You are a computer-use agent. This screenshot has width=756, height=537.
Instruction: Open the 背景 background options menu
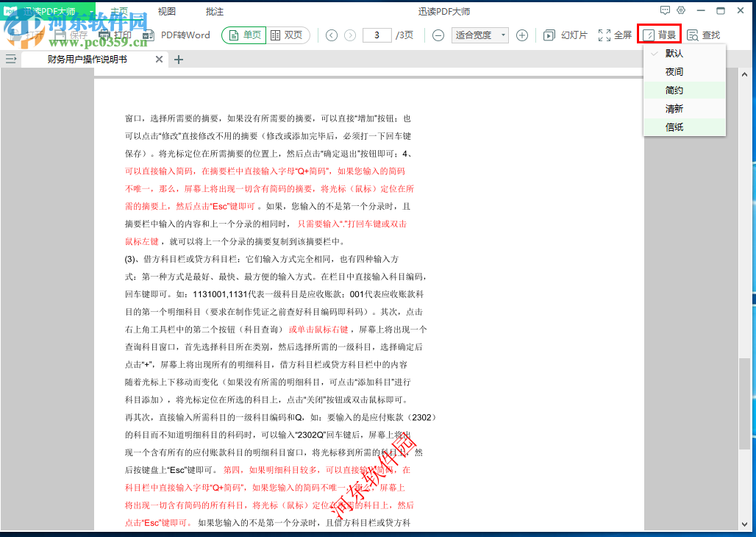tap(660, 35)
